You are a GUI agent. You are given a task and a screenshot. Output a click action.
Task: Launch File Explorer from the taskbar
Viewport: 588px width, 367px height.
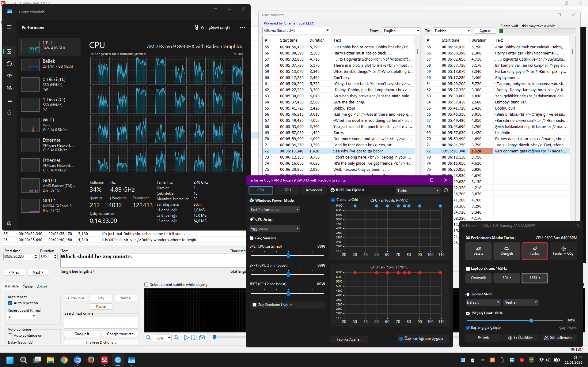(x=51, y=360)
